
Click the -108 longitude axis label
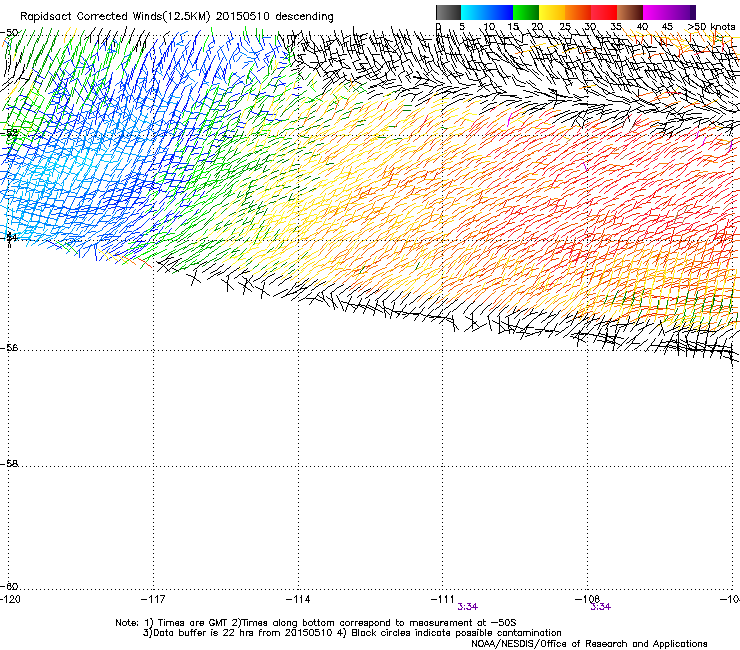[x=587, y=599]
